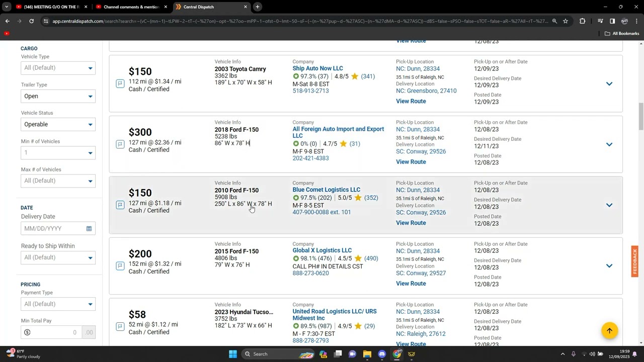
Task: Click the YouTube bookmark icon in bookmarks bar
Action: tap(7, 33)
